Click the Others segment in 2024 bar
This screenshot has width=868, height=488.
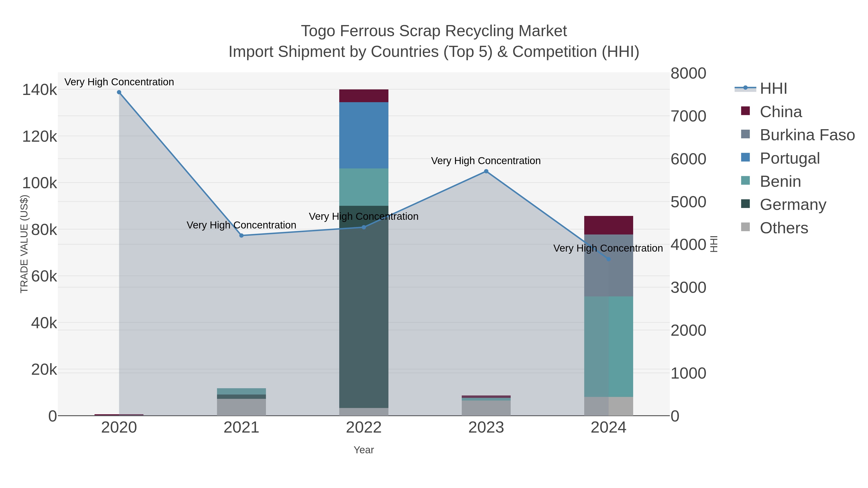click(x=609, y=407)
